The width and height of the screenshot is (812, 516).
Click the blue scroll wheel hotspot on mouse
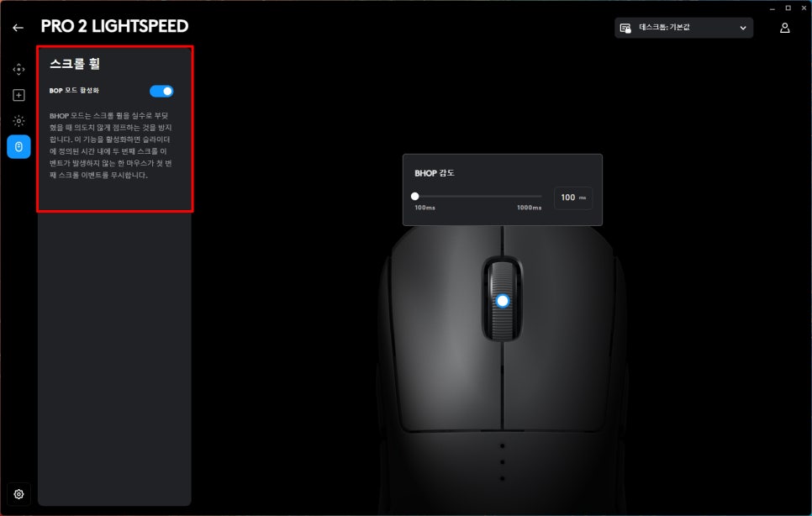tap(503, 301)
